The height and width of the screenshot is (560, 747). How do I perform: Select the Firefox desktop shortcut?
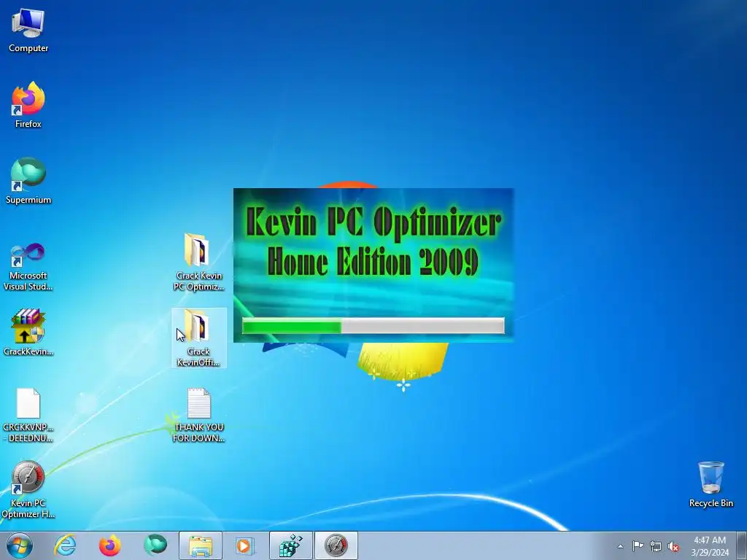[x=28, y=105]
